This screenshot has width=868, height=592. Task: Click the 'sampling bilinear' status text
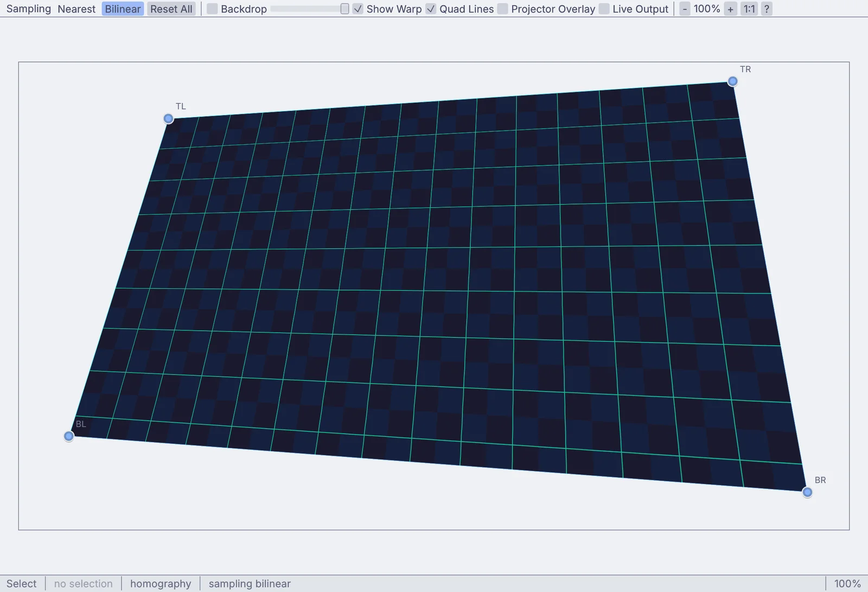[x=250, y=583]
